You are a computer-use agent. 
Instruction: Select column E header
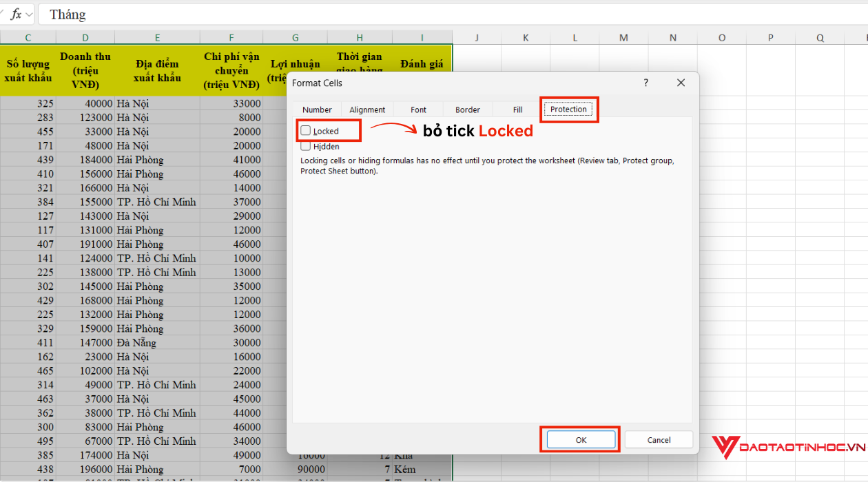coord(158,38)
